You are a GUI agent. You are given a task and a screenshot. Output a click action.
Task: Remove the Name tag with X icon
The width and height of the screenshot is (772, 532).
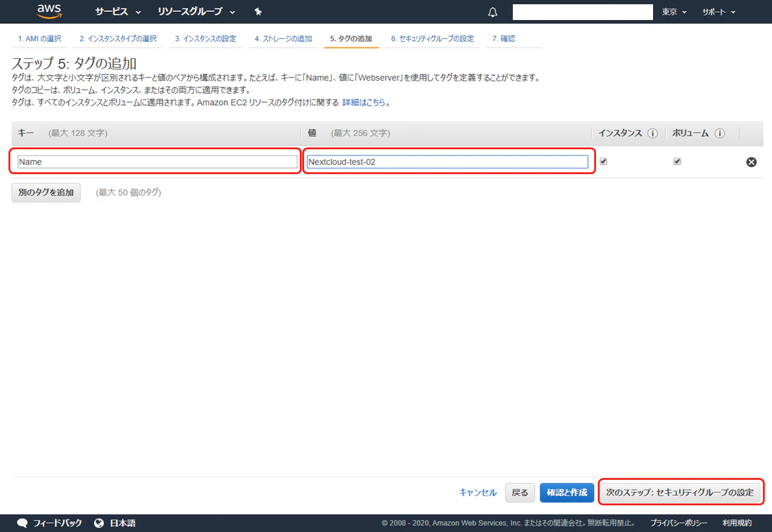coord(751,162)
